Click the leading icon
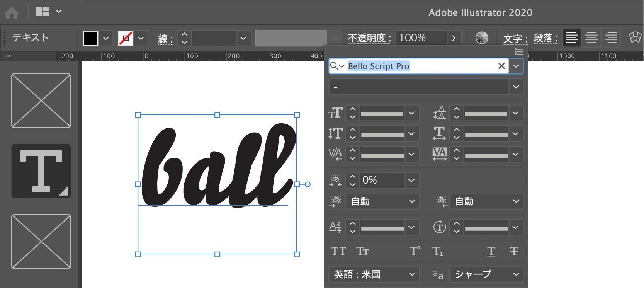The image size is (644, 288). 440,113
